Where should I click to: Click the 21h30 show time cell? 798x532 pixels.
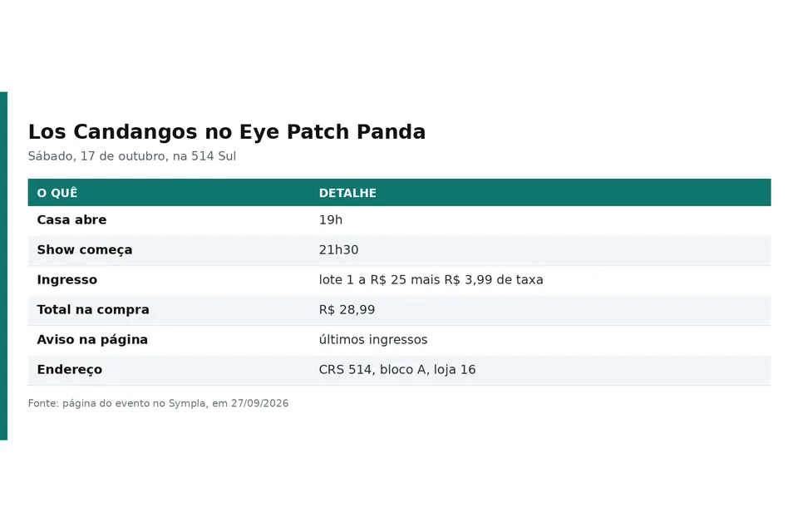click(338, 250)
